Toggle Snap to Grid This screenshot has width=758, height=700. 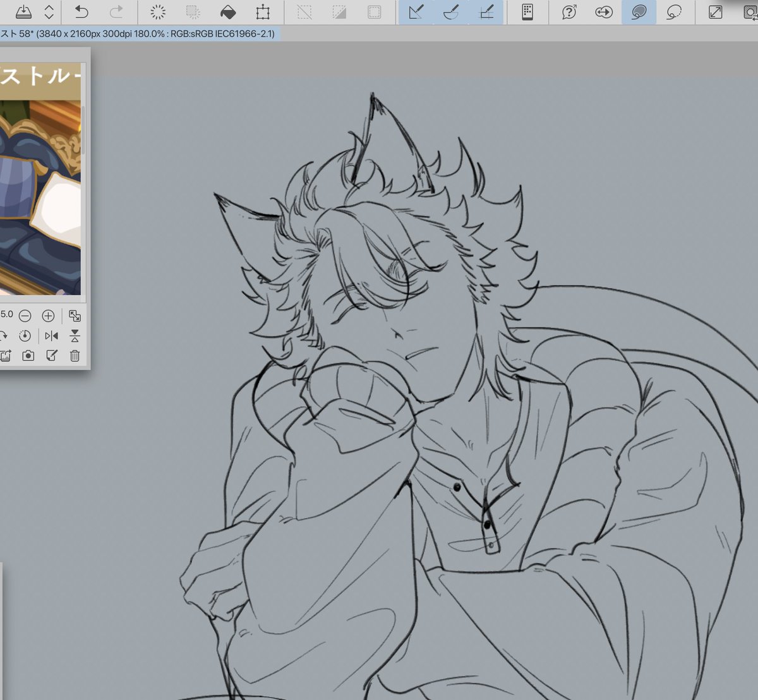point(486,12)
